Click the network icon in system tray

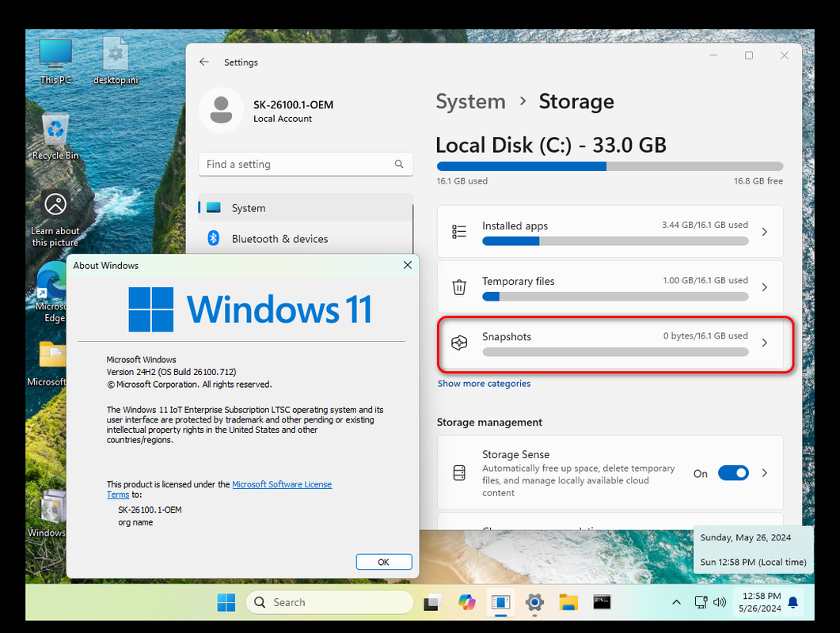701,602
